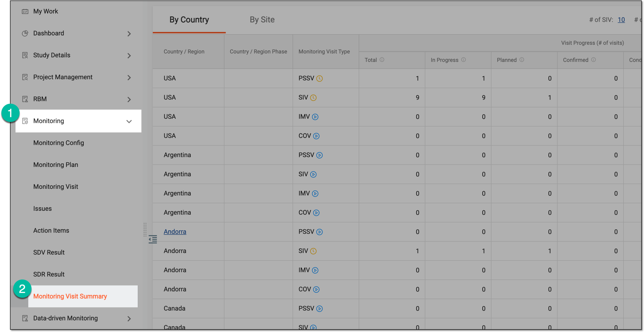This screenshot has width=644, height=332.
Task: Click the play icon beside Andorra IMV
Action: (x=315, y=270)
